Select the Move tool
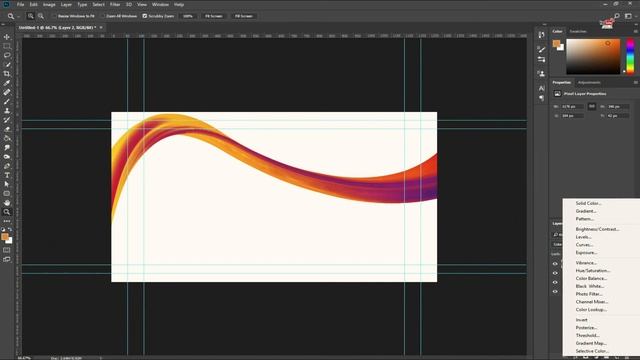Screen dimensions: 640x360 7,37
